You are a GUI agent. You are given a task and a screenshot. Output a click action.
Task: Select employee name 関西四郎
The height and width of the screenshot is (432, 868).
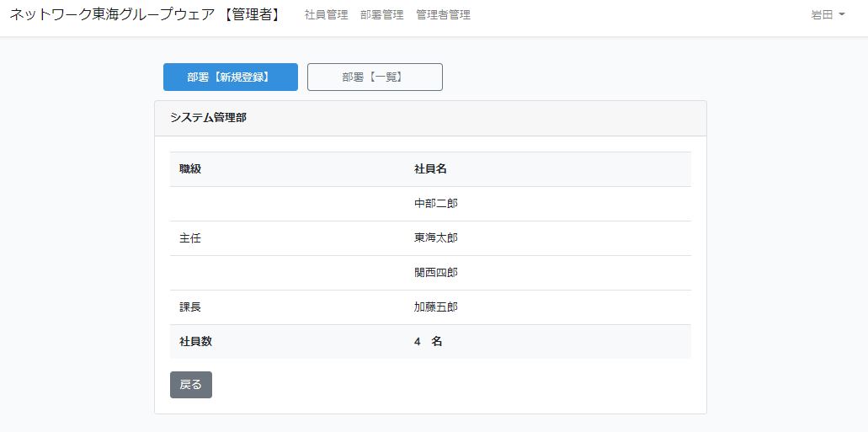pyautogui.click(x=436, y=273)
